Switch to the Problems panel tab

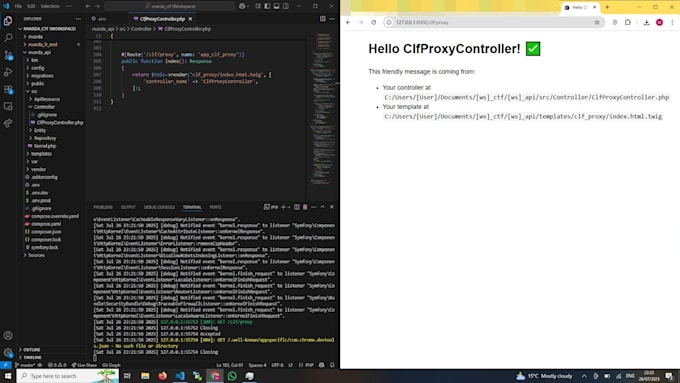103,207
